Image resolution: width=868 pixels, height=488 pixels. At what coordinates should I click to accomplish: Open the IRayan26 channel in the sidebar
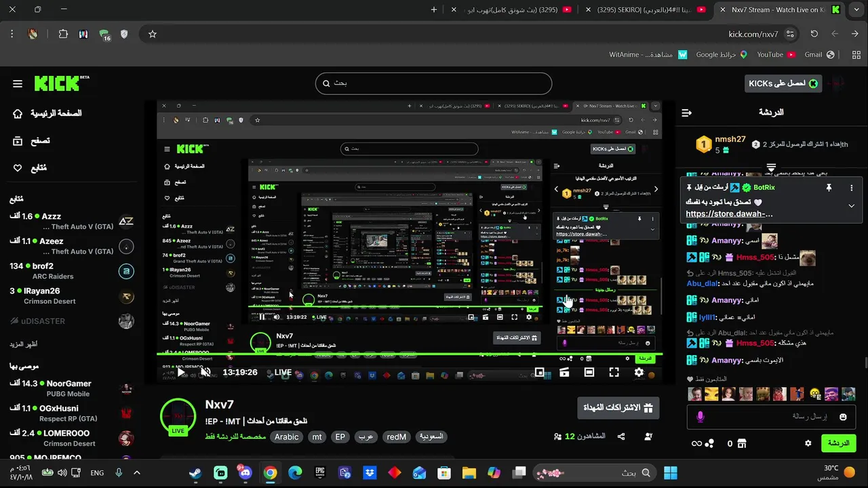tap(72, 296)
